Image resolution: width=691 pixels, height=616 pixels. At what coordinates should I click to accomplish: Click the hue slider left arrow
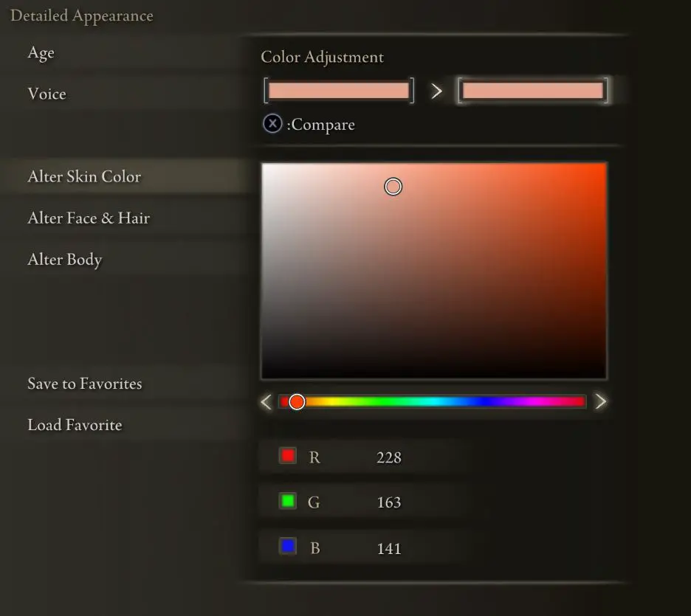[x=267, y=401]
